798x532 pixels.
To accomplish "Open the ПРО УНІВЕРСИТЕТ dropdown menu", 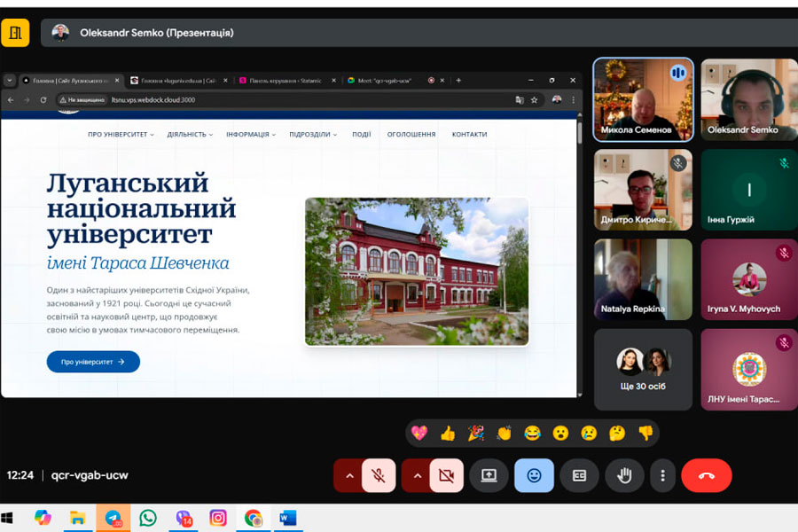I will [x=121, y=135].
